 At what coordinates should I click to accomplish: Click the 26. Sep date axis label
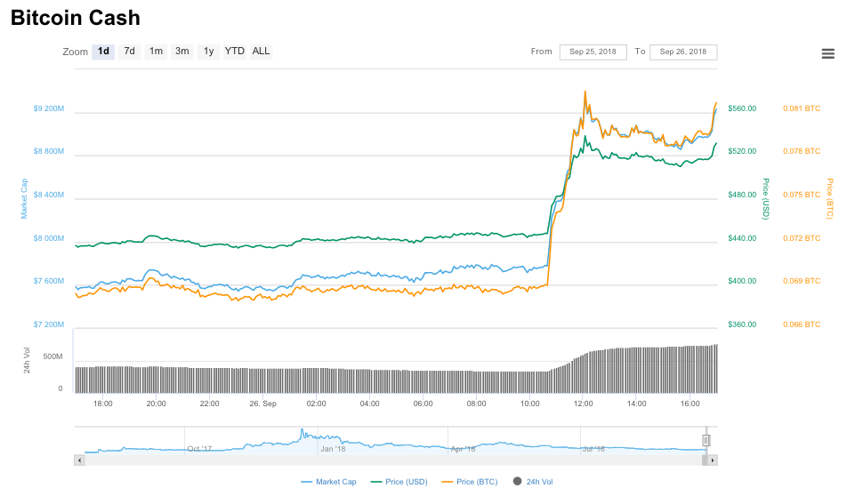coord(262,404)
